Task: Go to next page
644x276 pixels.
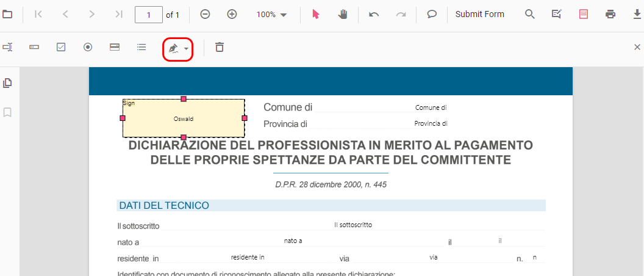Action: click(x=92, y=15)
